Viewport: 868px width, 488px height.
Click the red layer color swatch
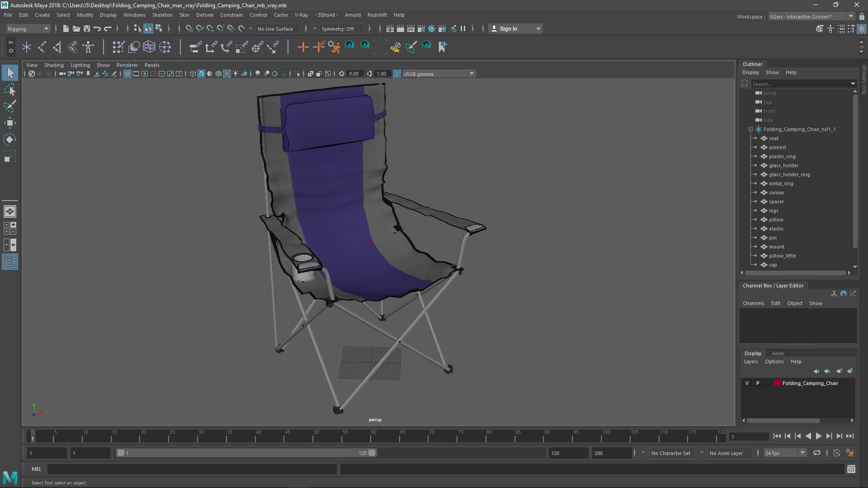[x=777, y=383]
